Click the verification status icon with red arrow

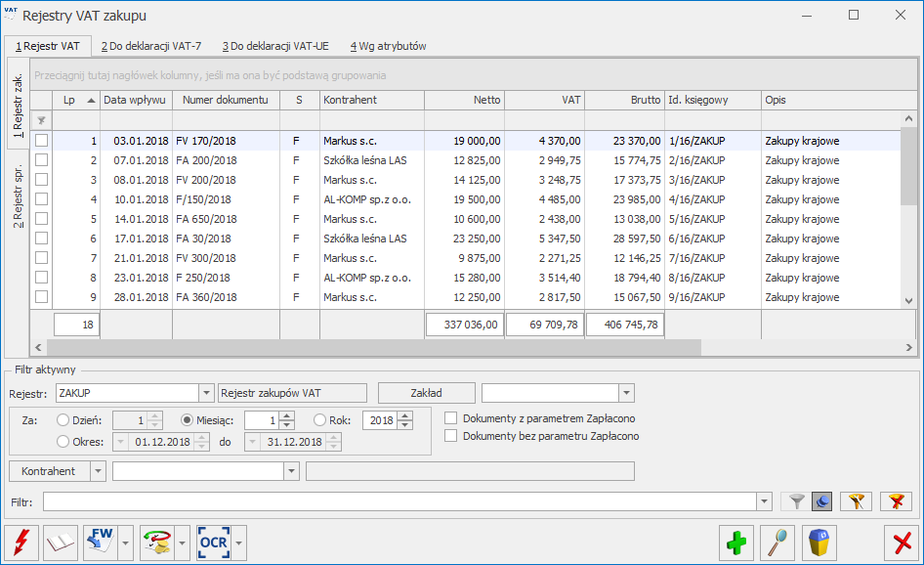click(156, 543)
